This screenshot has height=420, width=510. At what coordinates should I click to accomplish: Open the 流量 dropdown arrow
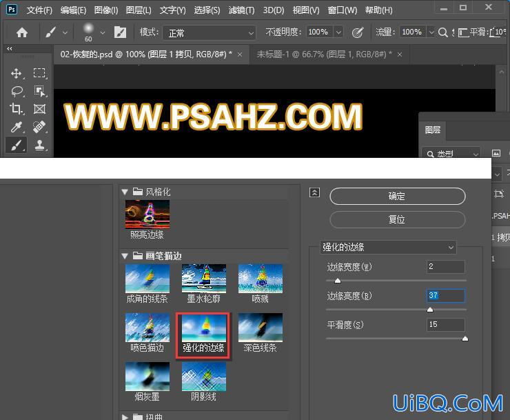pyautogui.click(x=431, y=32)
